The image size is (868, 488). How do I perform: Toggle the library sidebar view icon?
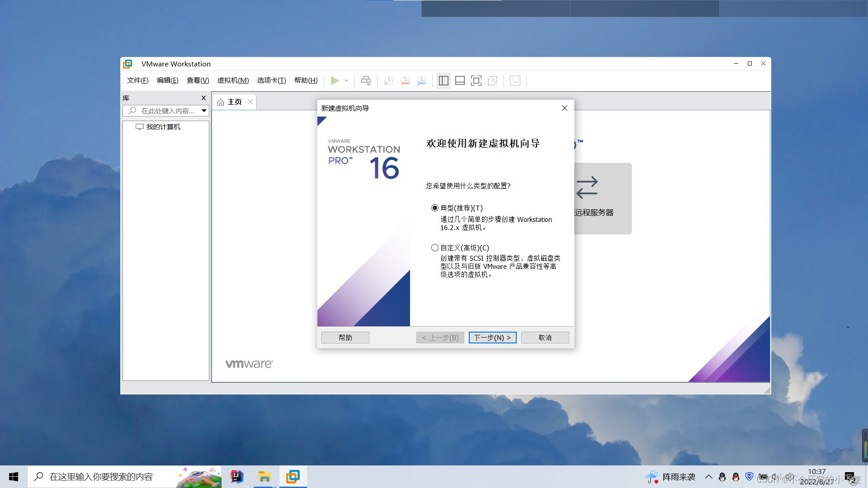click(443, 80)
